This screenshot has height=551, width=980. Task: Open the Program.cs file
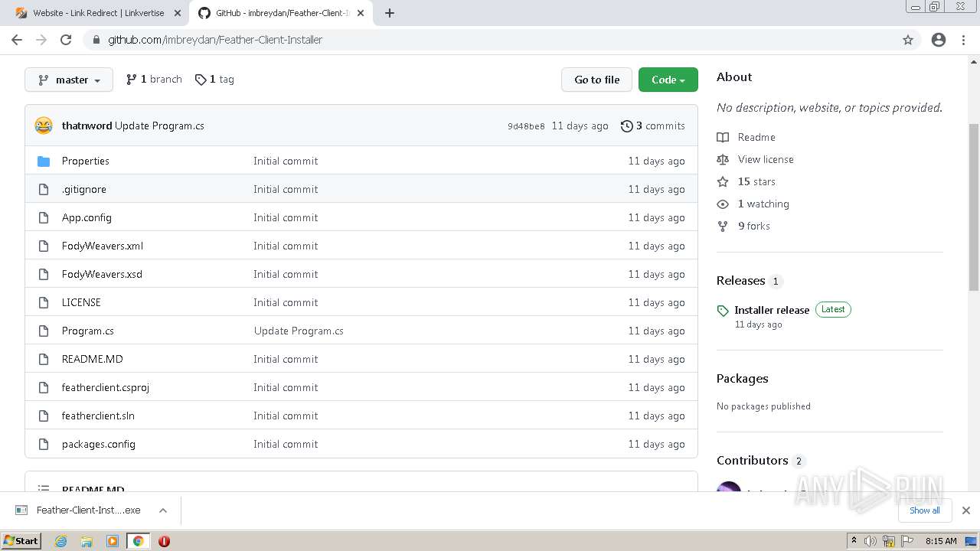[x=88, y=331]
